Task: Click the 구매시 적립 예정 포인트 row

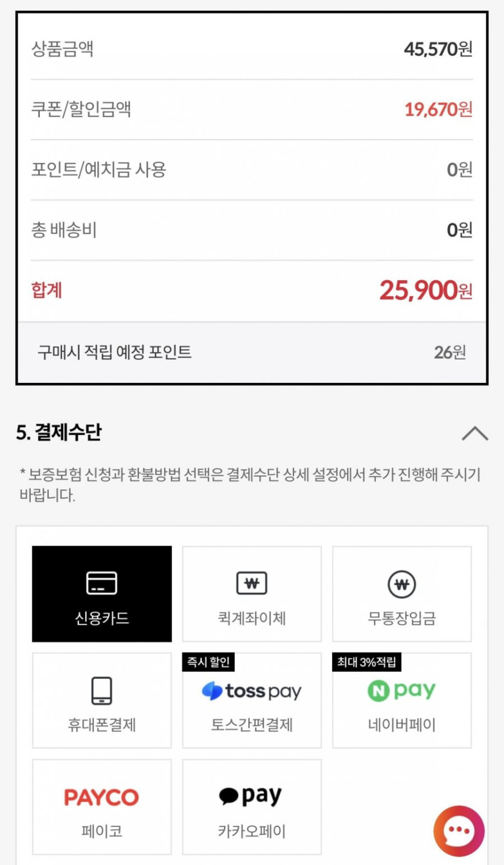Action: pyautogui.click(x=252, y=352)
